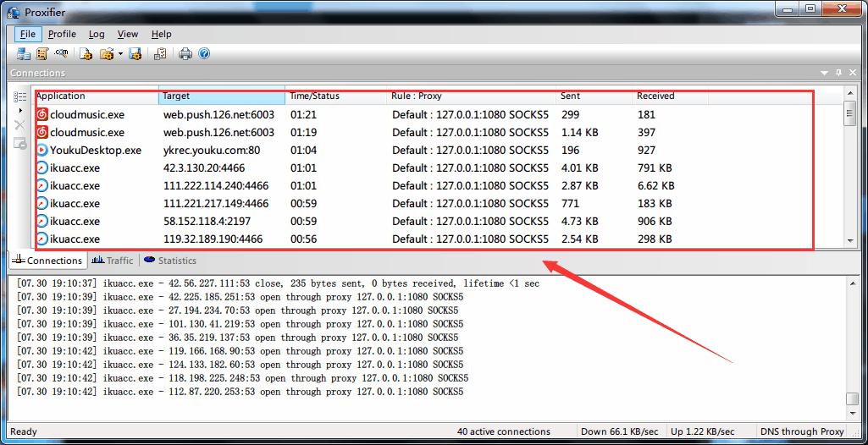The height and width of the screenshot is (445, 868).
Task: Switch to the Statistics tab
Action: 171,261
